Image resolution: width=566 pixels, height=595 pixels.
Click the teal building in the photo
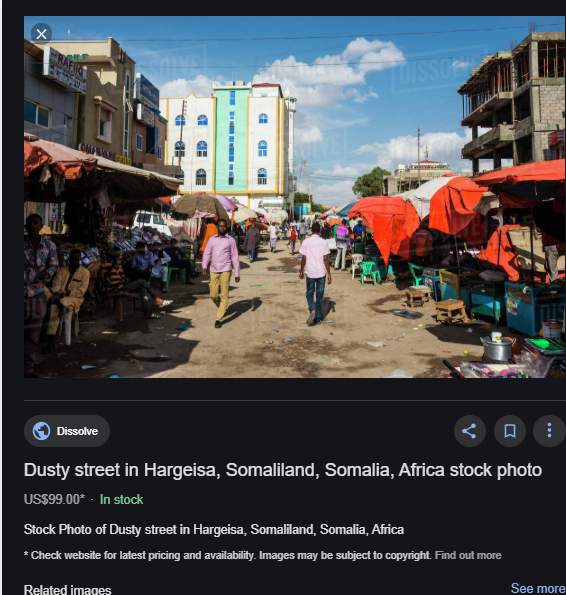coord(231,139)
